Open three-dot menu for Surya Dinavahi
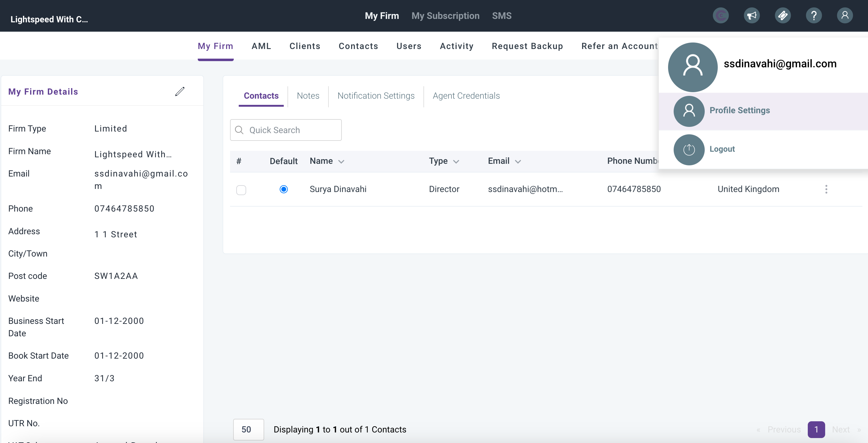 pyautogui.click(x=826, y=189)
